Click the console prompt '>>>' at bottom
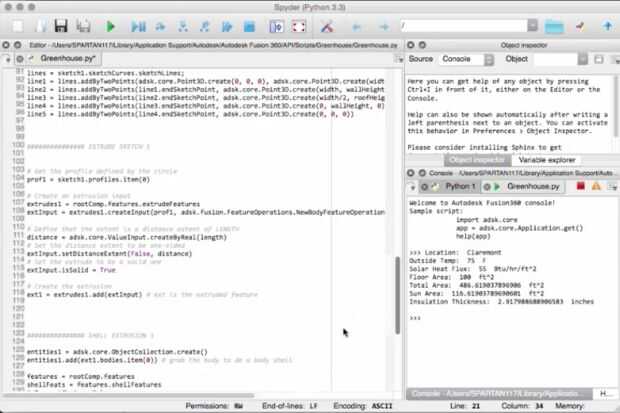620x413 pixels. [x=415, y=318]
